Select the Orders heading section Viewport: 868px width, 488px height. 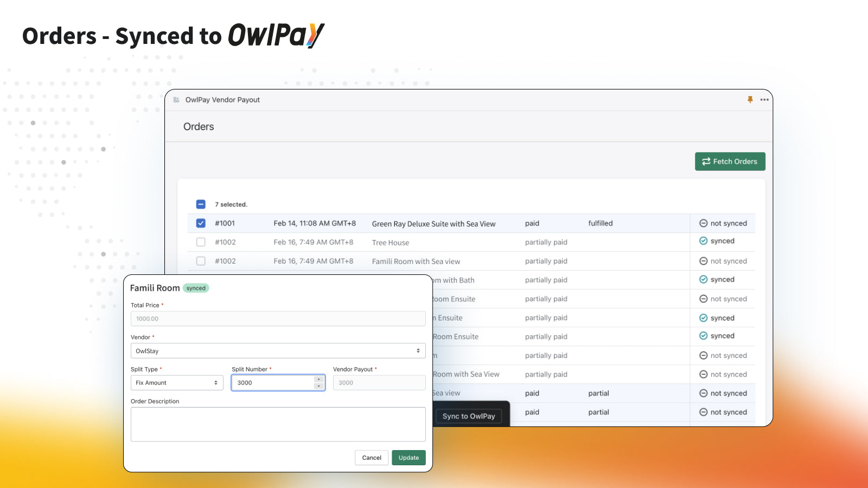pyautogui.click(x=199, y=126)
